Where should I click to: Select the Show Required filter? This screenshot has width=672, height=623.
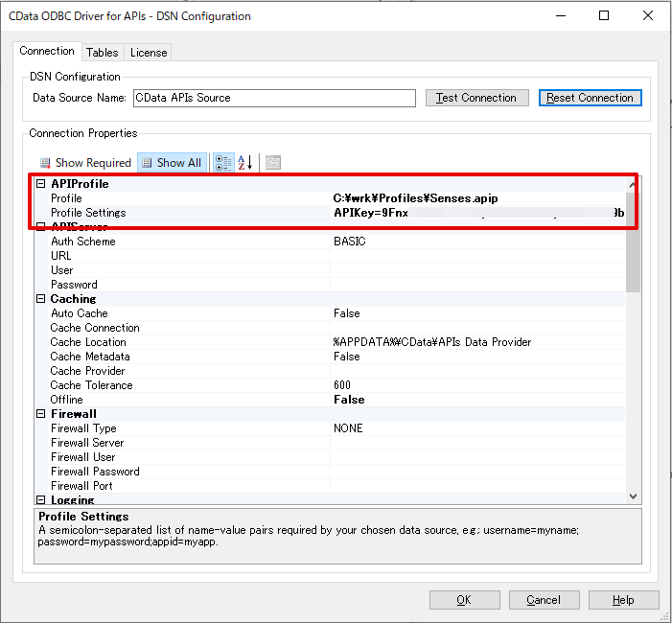[x=85, y=163]
